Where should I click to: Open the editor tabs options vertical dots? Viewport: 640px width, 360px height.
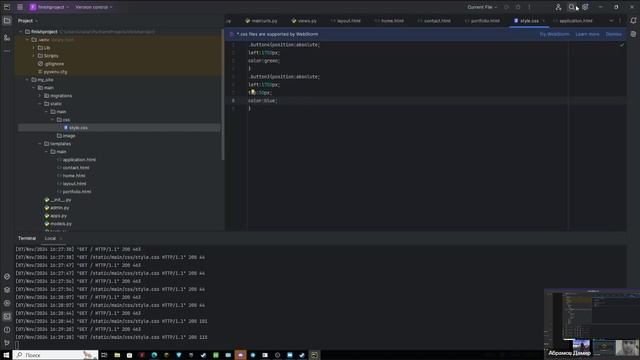tap(620, 20)
